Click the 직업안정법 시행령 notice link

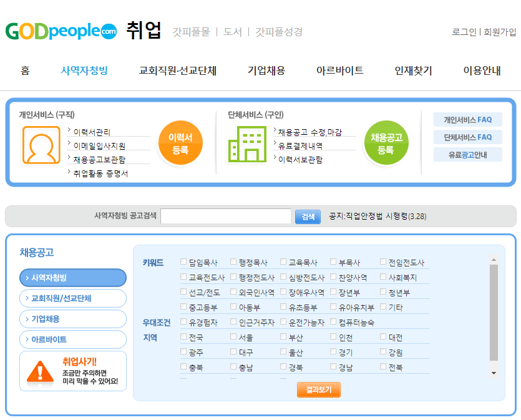[x=377, y=217]
